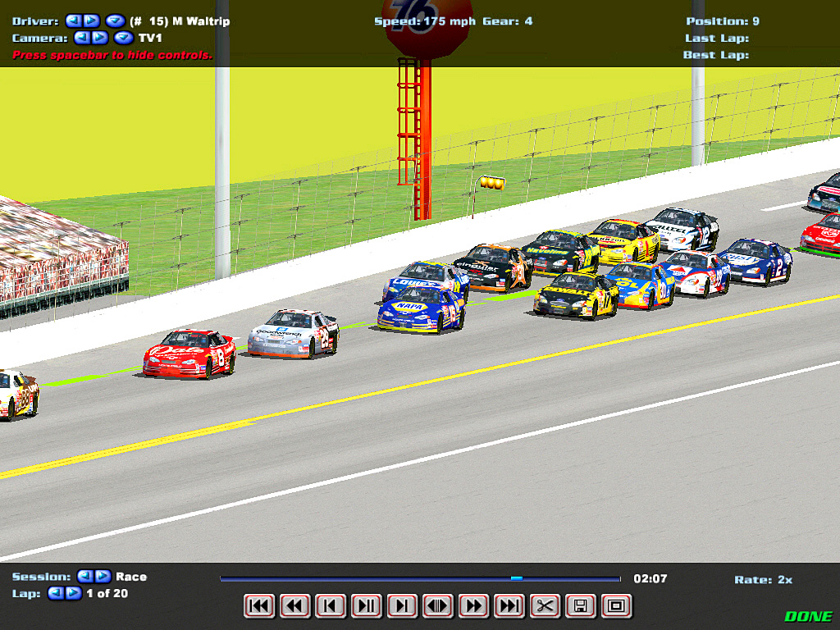Image resolution: width=840 pixels, height=630 pixels.
Task: Click the scissors cut clip icon
Action: coord(545,606)
